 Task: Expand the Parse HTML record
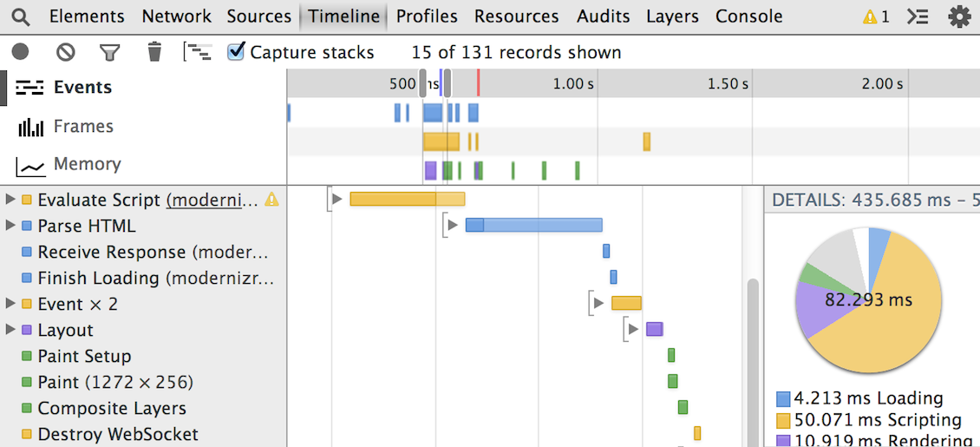10,225
